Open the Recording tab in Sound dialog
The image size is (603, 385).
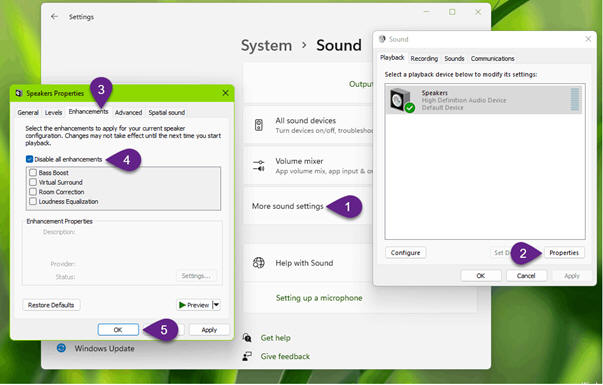click(424, 58)
